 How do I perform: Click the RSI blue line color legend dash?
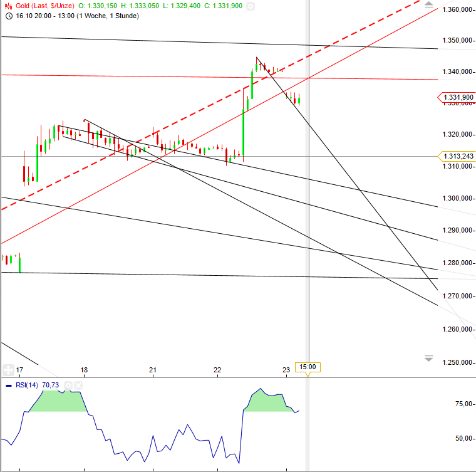(9, 385)
